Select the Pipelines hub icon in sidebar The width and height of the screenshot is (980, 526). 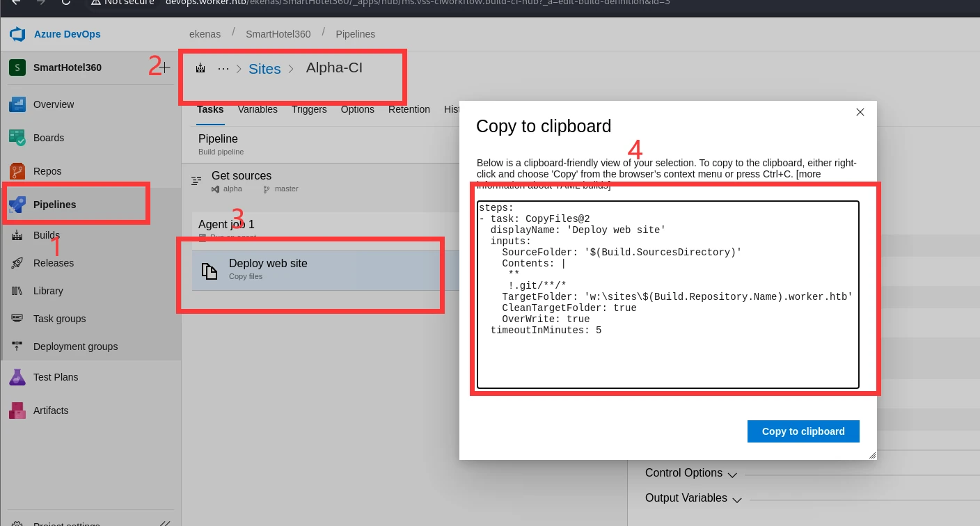coord(17,205)
